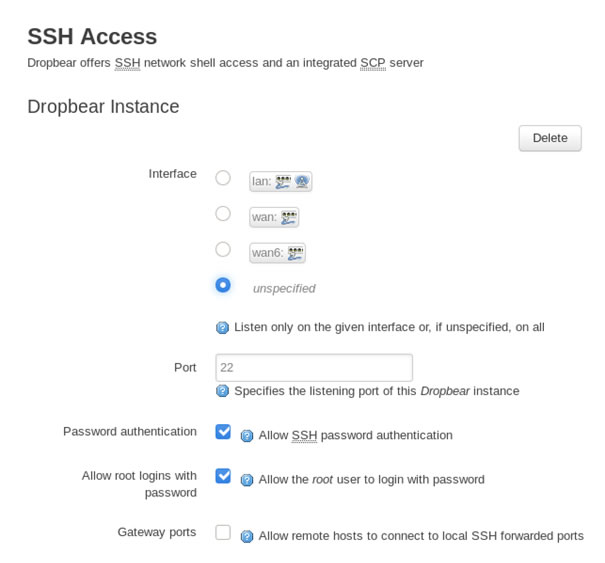605x563 pixels.
Task: Choose the unspecified interface radio option
Action: click(223, 285)
